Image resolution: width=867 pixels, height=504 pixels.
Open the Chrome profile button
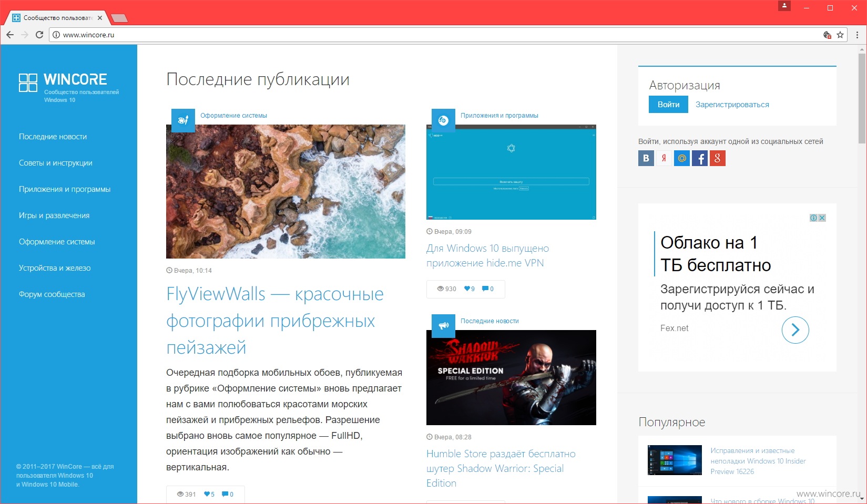(784, 6)
